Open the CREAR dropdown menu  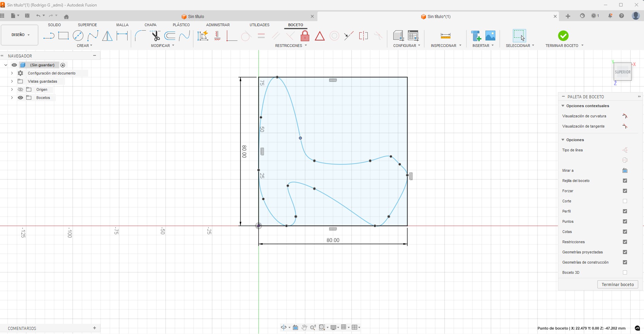coord(84,46)
